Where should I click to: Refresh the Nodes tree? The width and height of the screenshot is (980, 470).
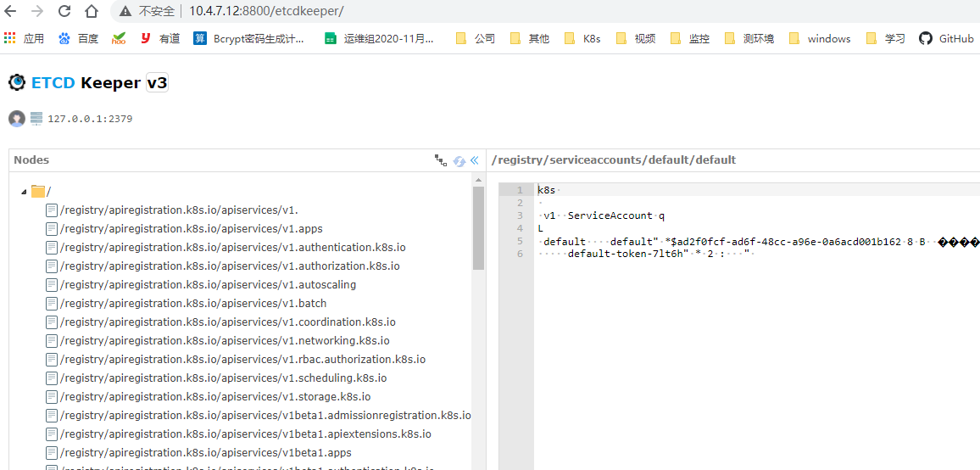459,161
